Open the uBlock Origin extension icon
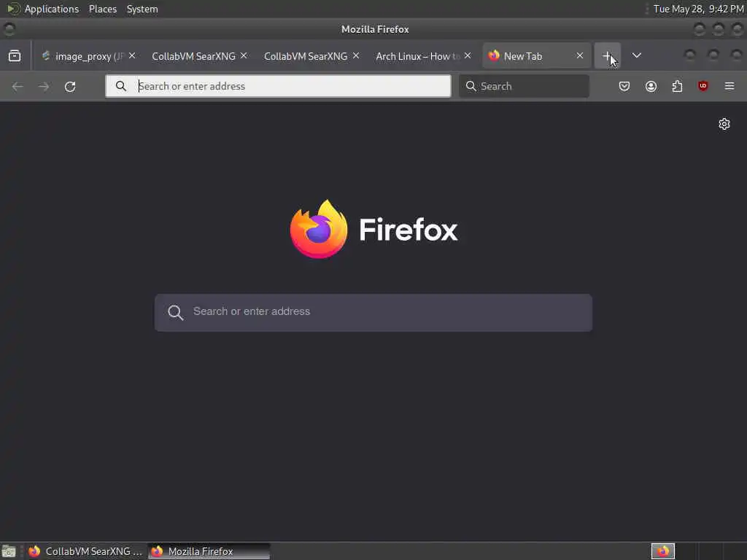Screen dimensions: 747x560 coord(703,86)
